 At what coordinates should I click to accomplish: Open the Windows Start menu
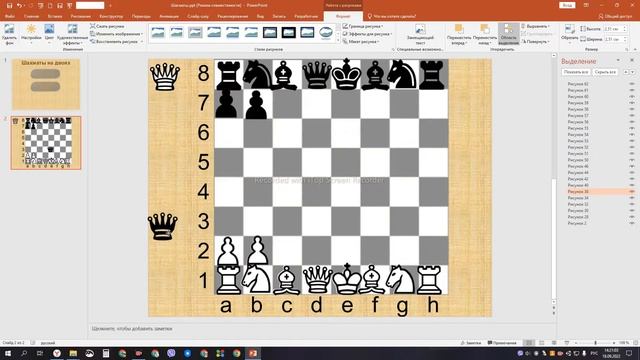[x=8, y=353]
